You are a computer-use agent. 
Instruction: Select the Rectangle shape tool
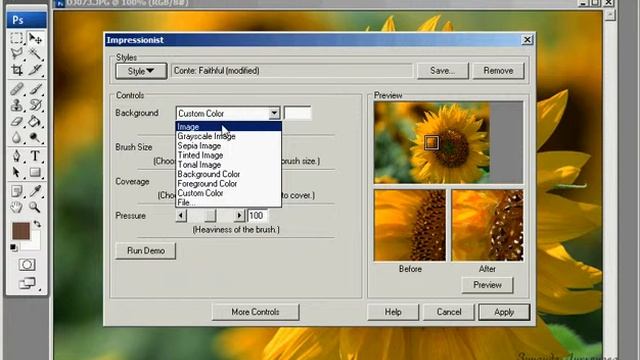[36, 172]
